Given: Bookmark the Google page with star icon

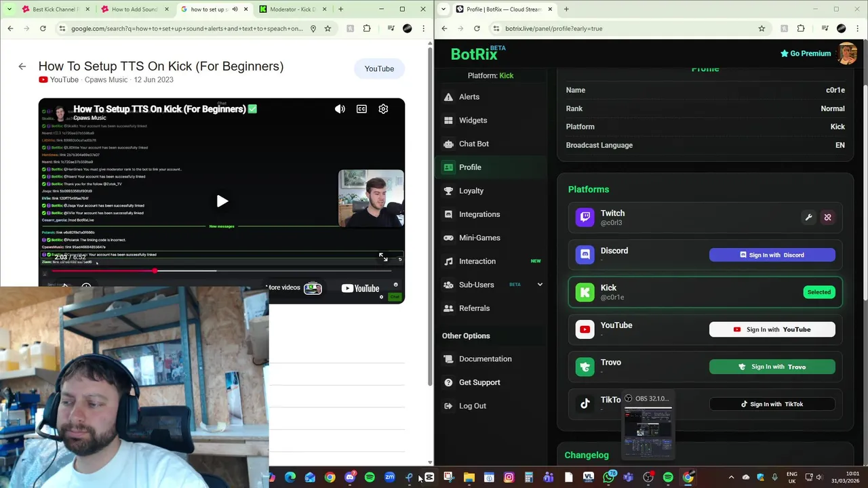Looking at the screenshot, I should 328,28.
